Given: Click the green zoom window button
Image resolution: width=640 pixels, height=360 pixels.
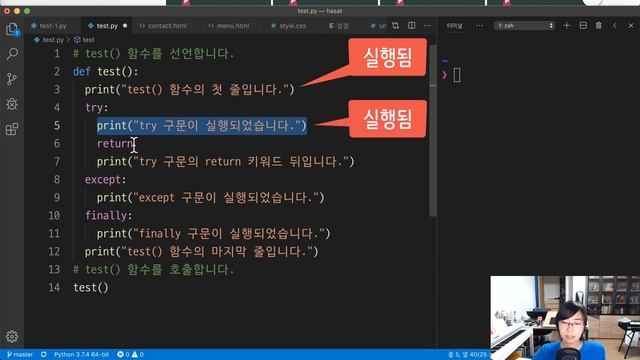Looking at the screenshot, I should (27, 11).
